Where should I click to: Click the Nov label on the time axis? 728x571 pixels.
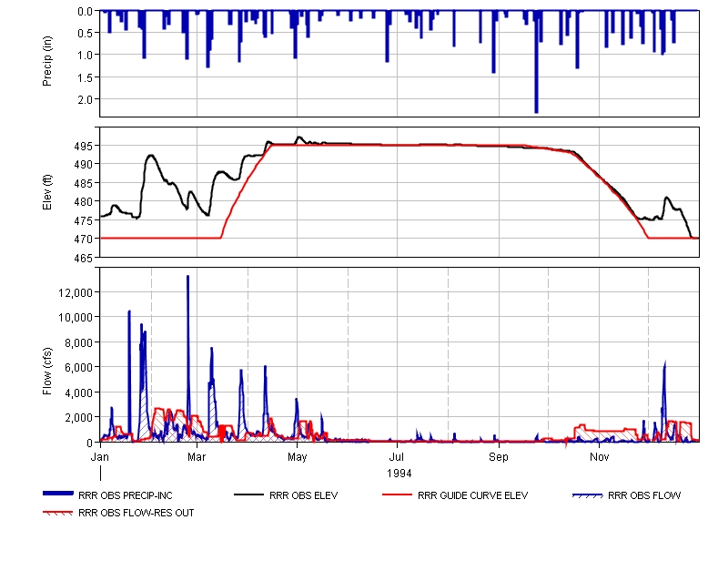599,454
